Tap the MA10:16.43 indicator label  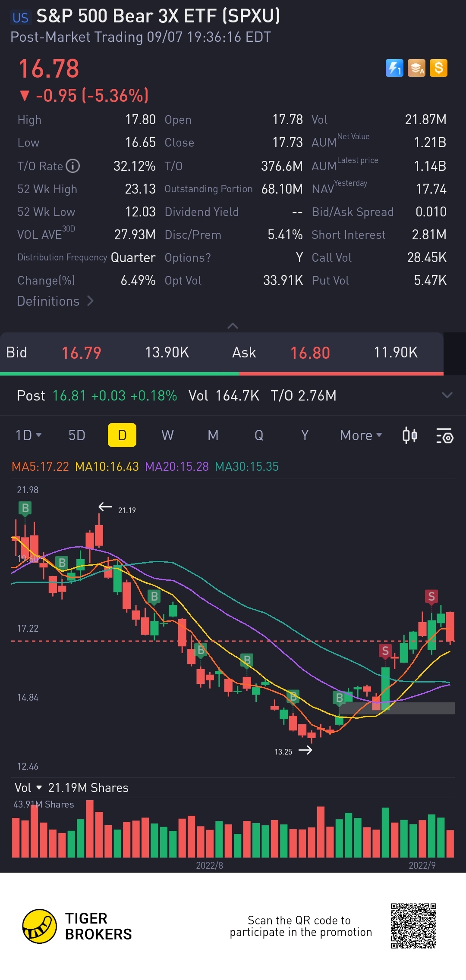(107, 467)
